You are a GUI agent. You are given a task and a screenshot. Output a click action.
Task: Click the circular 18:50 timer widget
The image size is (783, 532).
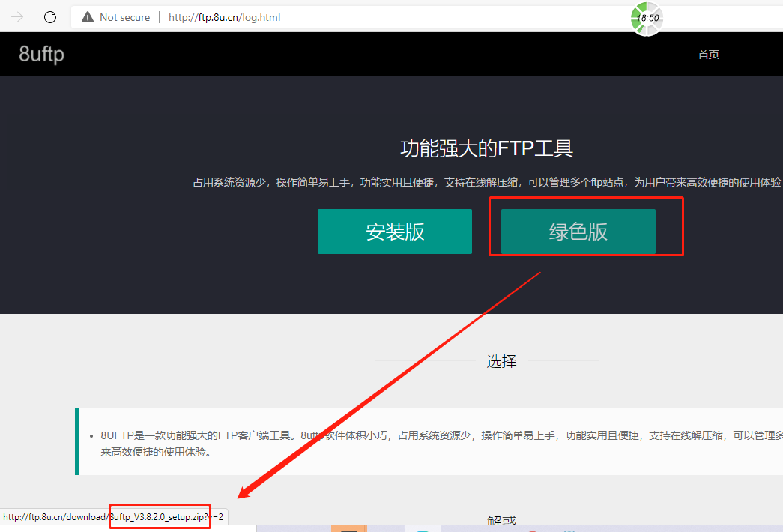pyautogui.click(x=647, y=18)
